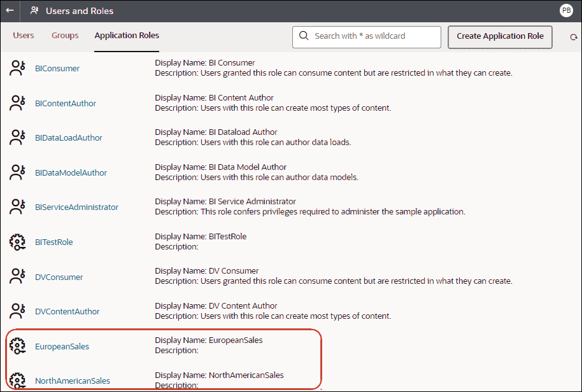Screen dimensions: 582x392
Task: Click the BITestRole gear role icon
Action: (x=17, y=242)
